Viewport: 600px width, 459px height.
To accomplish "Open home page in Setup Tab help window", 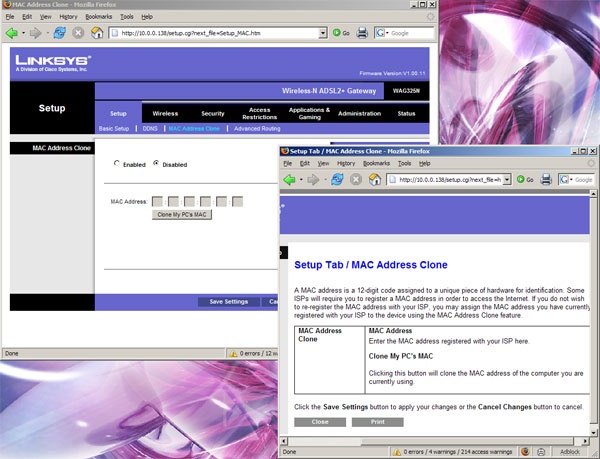I will tap(375, 179).
